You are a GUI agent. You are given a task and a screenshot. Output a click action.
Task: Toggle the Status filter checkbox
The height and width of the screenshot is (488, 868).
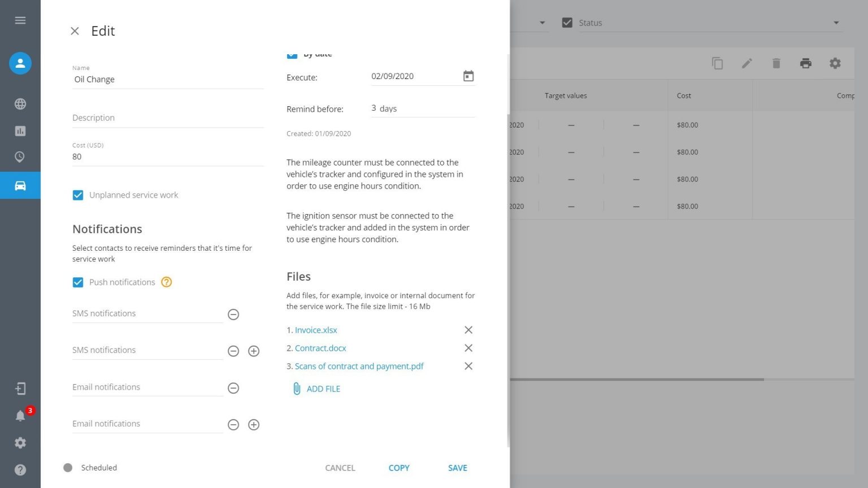tap(567, 23)
